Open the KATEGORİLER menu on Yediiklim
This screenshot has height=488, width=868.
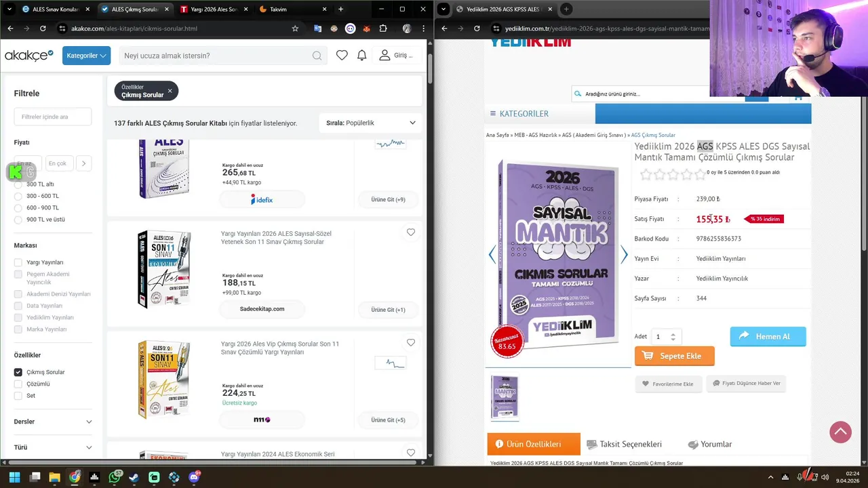click(519, 114)
